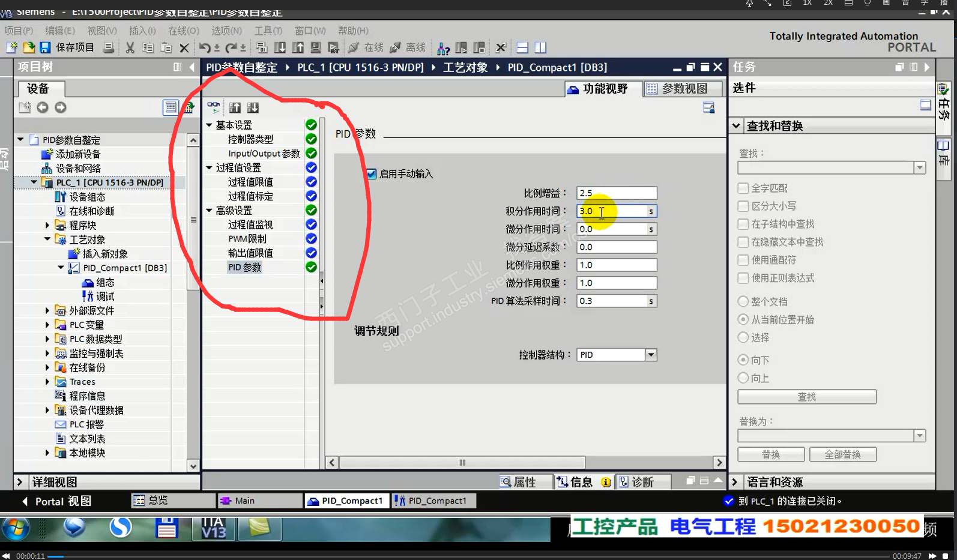Enable the 使用正则表达式 checkbox

pyautogui.click(x=743, y=278)
